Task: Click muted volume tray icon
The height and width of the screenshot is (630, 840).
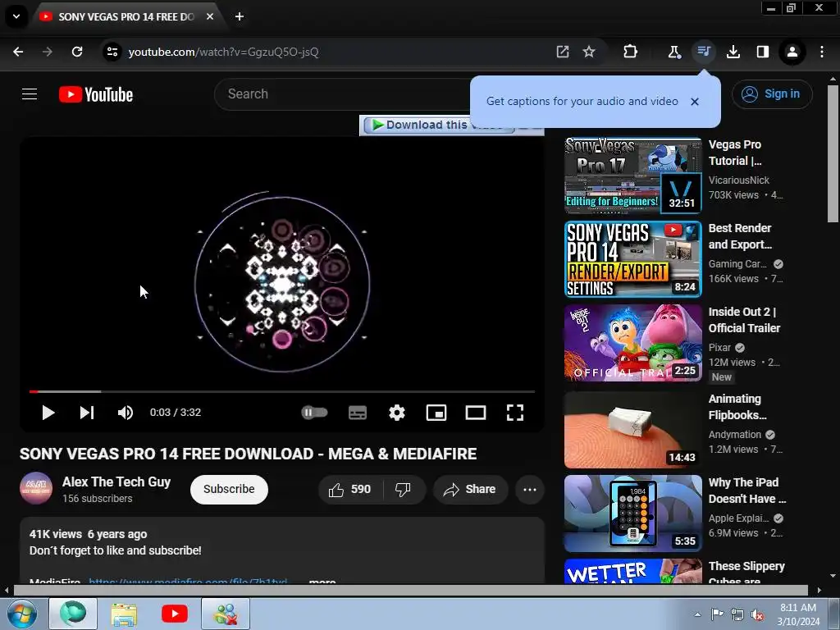Action: [757, 614]
